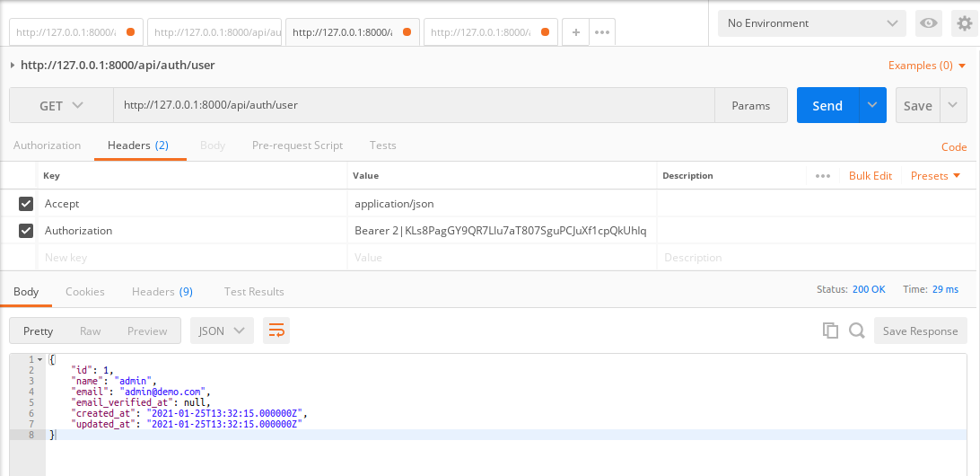980x476 pixels.
Task: Uncheck the Authorization header checkbox
Action: 26,231
